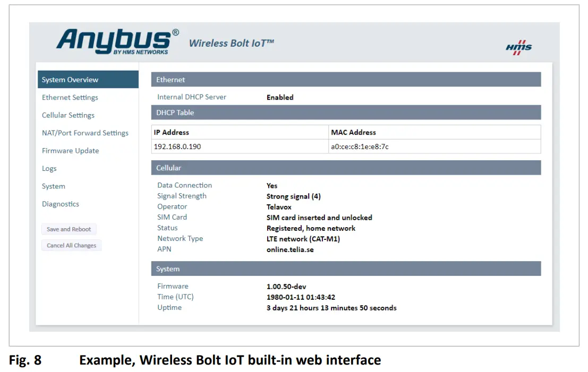588x372 pixels.
Task: Click the Cancel All Changes button
Action: [x=71, y=245]
